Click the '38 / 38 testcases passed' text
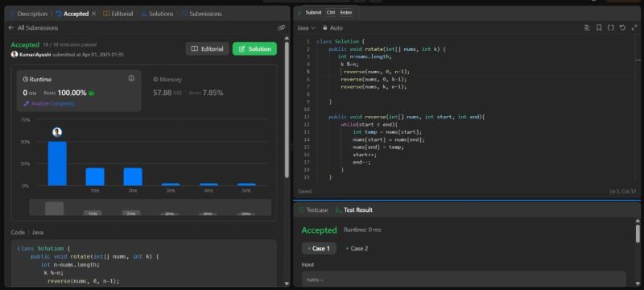Viewport: 644px width, 290px height. pos(70,44)
